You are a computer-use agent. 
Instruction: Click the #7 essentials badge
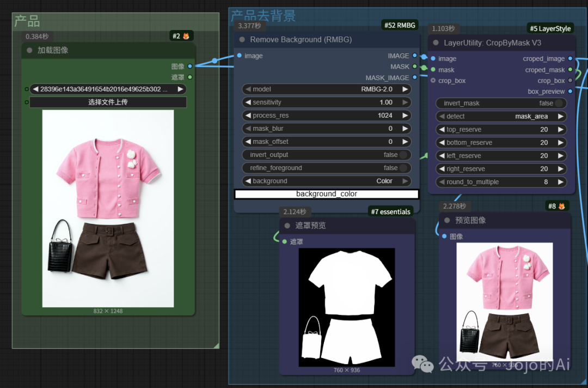click(x=390, y=211)
